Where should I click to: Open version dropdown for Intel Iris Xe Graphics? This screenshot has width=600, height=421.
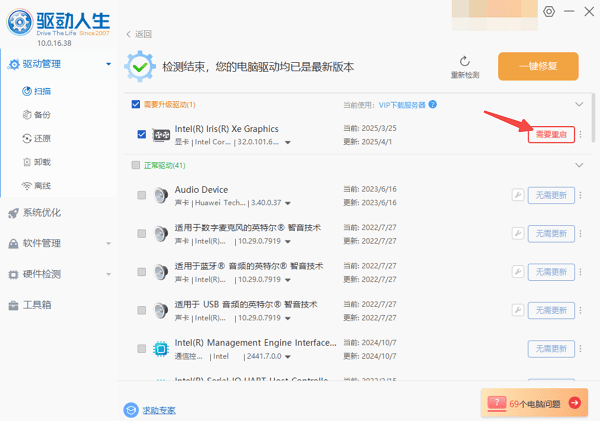(x=288, y=143)
